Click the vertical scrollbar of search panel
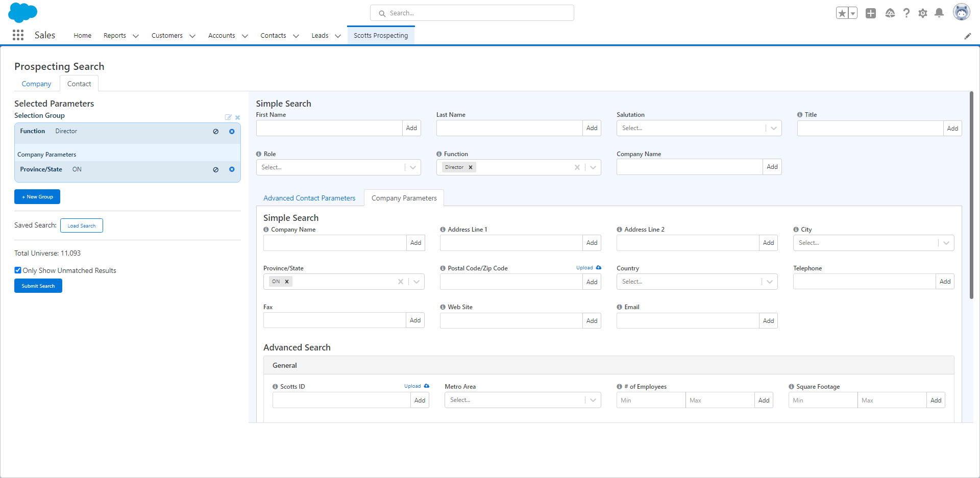This screenshot has width=980, height=478. [971, 195]
